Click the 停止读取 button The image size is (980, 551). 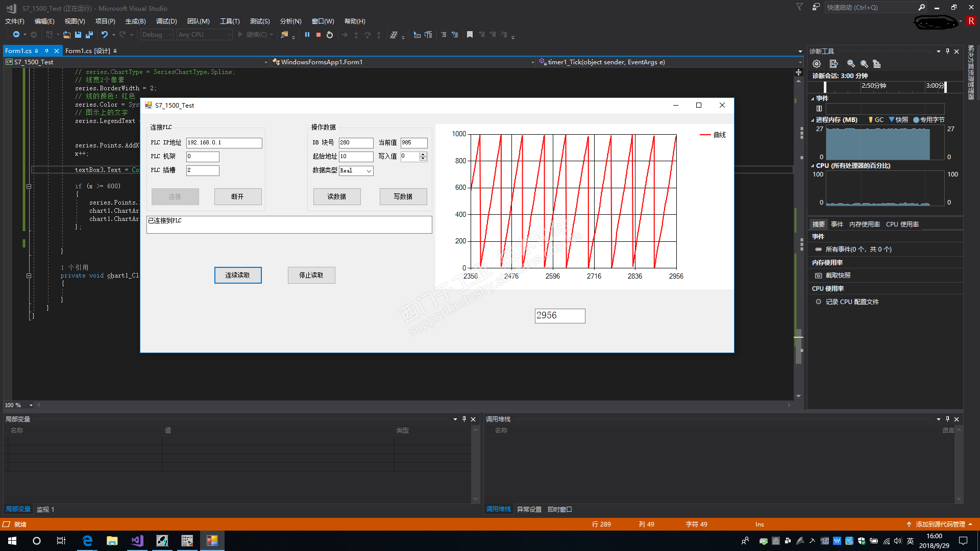(311, 275)
